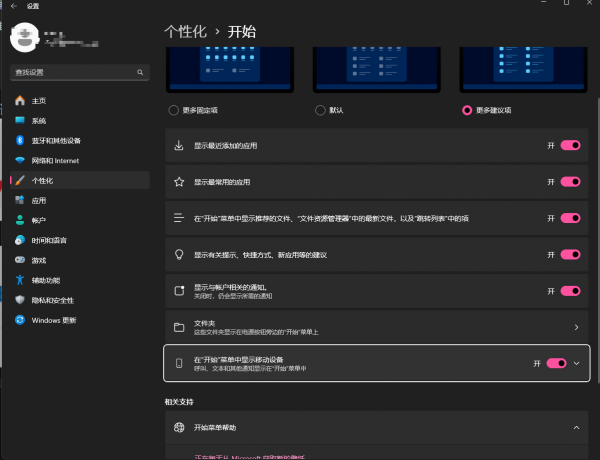This screenshot has width=600, height=460.
Task: Click the 系统 monitor icon
Action: tap(20, 120)
